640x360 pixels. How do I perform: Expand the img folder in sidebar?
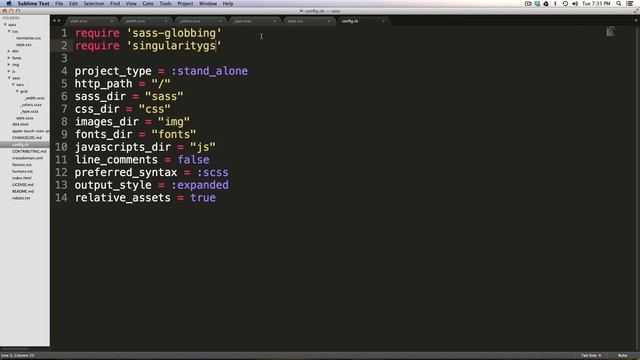point(9,64)
